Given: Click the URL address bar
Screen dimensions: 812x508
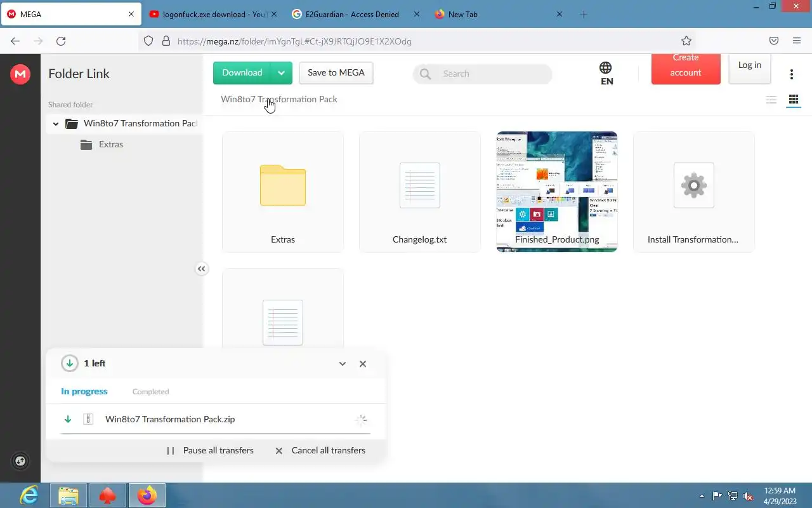Looking at the screenshot, I should click(x=417, y=41).
